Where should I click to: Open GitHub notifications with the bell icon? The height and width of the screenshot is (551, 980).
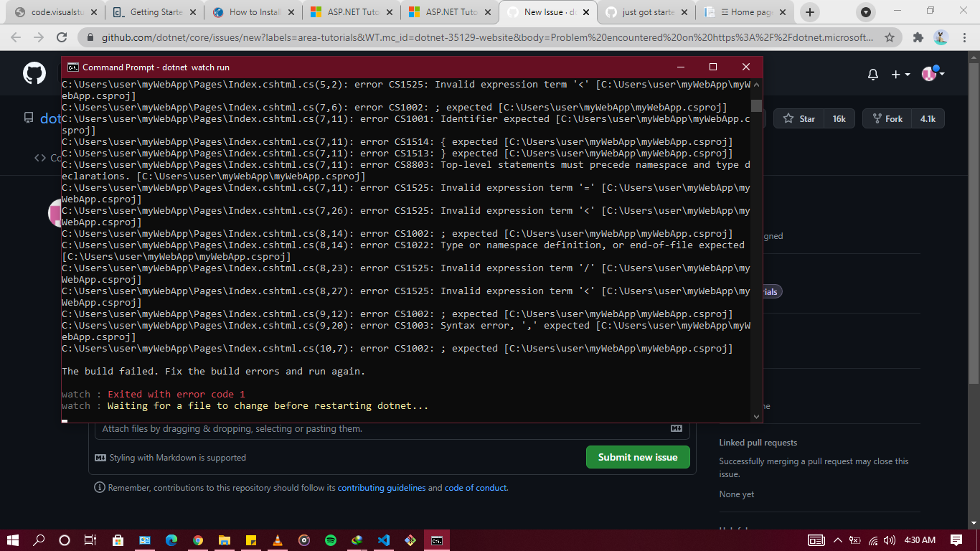point(872,74)
